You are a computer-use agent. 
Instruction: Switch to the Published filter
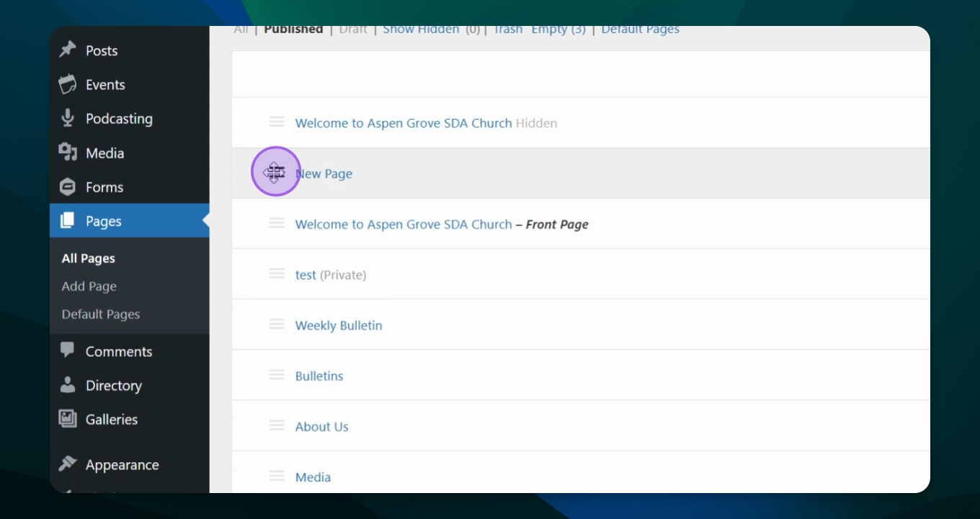(293, 30)
